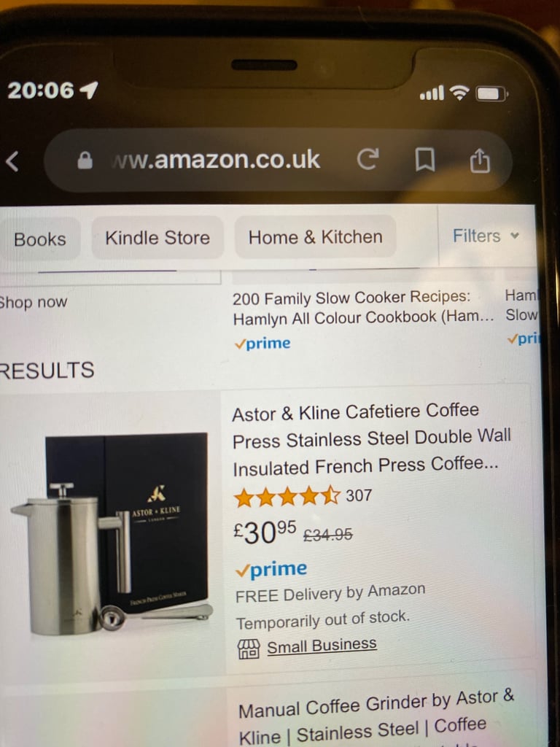Screen dimensions: 560x747
Task: Tap the padlock security icon
Action: pyautogui.click(x=85, y=160)
